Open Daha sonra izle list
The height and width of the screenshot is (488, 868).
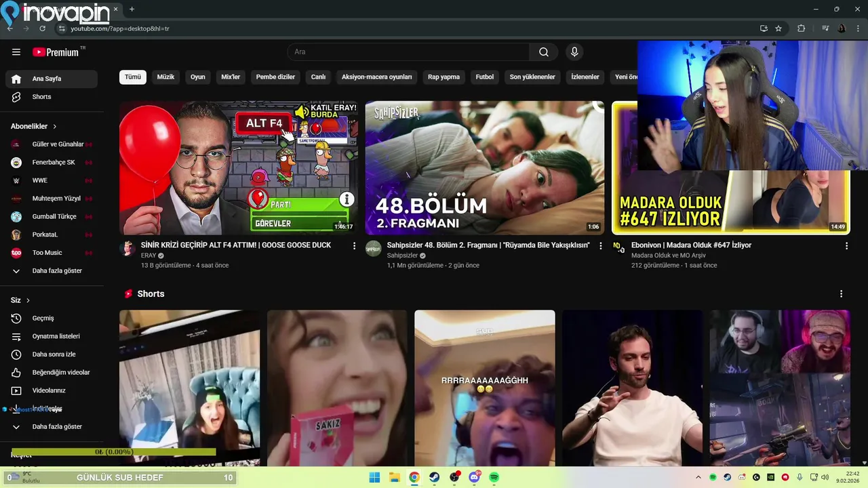(52, 354)
